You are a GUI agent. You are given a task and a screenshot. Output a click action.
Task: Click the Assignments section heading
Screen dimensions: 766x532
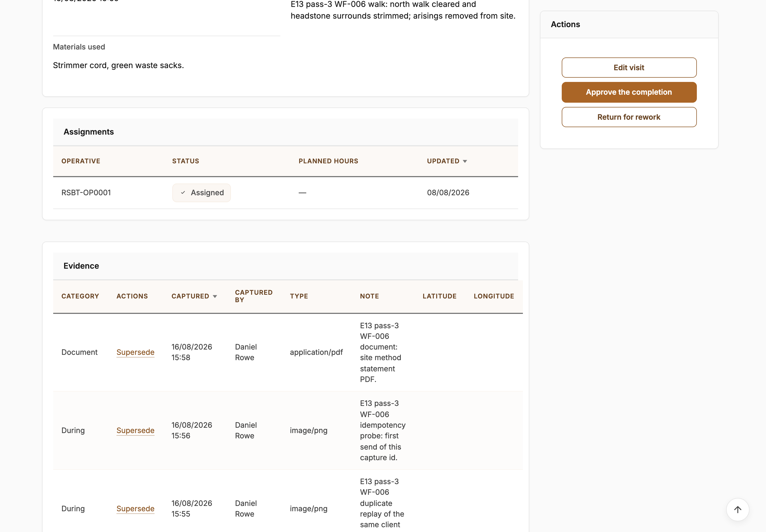coord(89,132)
